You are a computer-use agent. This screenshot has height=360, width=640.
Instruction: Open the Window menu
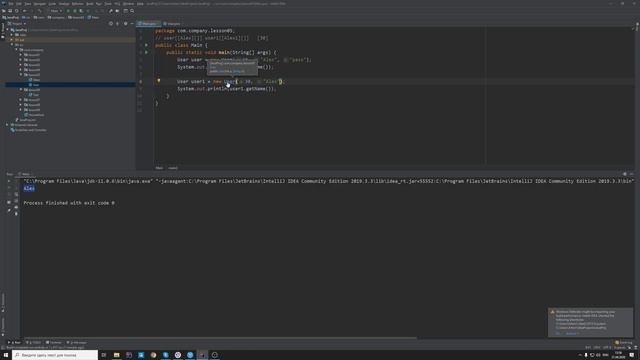pos(128,4)
